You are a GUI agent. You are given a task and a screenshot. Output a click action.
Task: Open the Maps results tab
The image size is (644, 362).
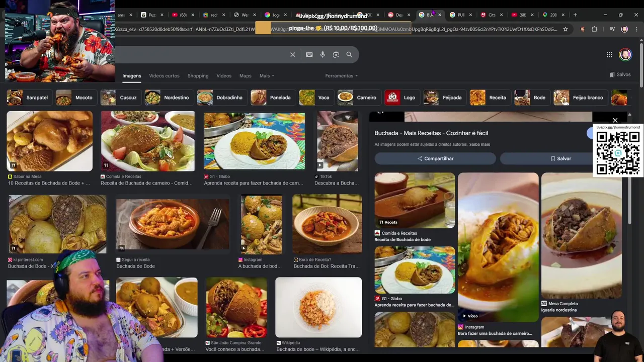[x=246, y=76]
